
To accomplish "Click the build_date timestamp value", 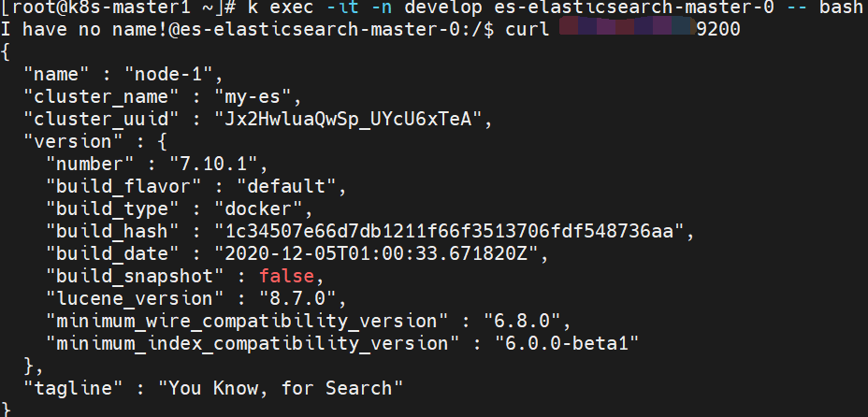I will click(x=372, y=253).
